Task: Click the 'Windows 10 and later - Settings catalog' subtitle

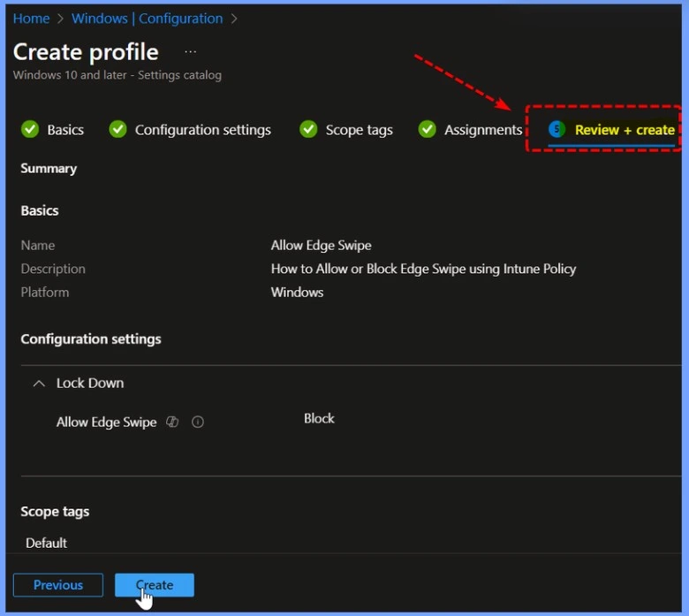Action: (x=117, y=75)
